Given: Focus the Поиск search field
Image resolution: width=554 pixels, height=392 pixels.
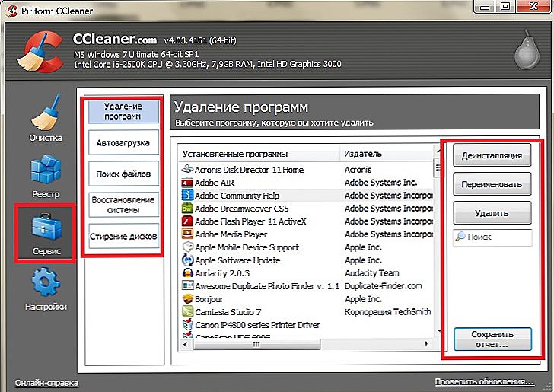Looking at the screenshot, I should click(x=492, y=237).
